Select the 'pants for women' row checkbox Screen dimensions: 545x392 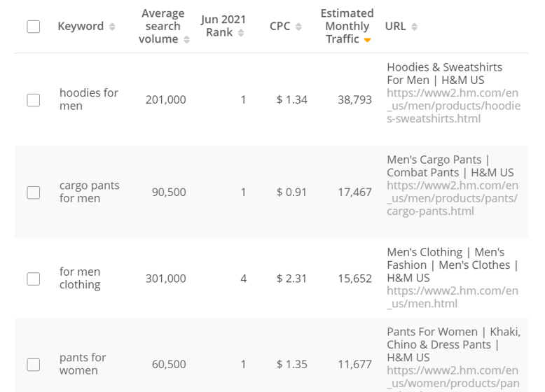click(x=34, y=365)
